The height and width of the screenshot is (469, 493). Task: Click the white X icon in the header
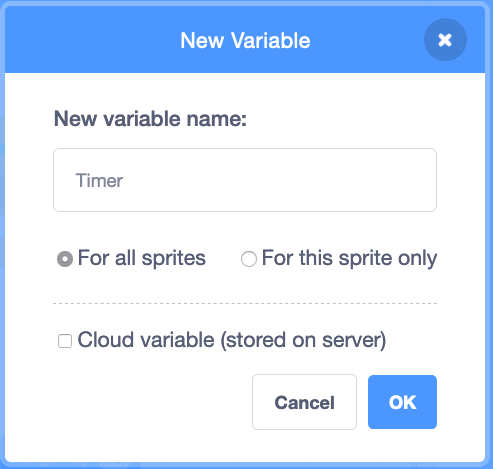(445, 40)
